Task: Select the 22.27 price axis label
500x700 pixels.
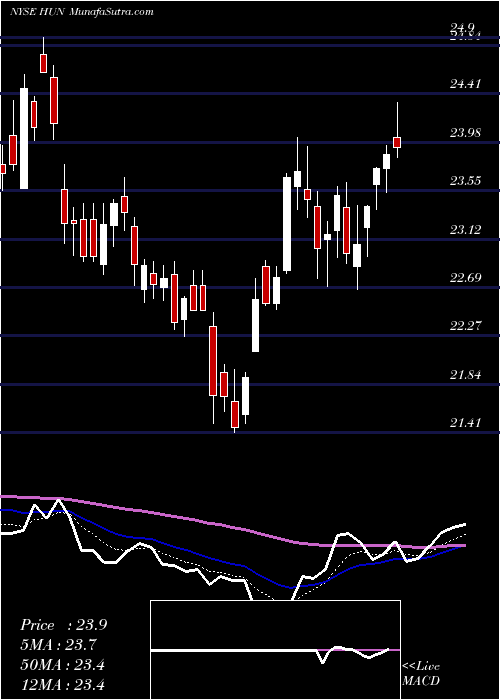Action: pos(465,325)
